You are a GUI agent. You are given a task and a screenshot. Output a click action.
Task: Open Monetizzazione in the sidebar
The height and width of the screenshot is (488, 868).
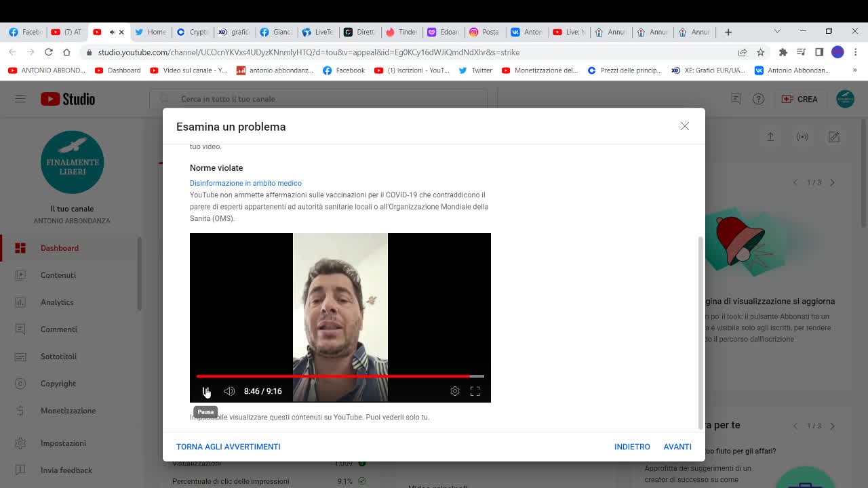pyautogui.click(x=68, y=411)
